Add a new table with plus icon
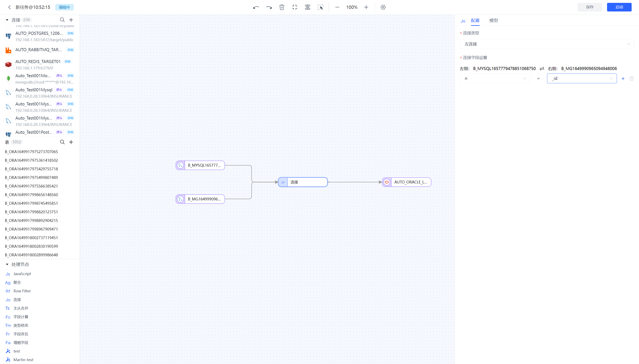This screenshot has width=639, height=364. pyautogui.click(x=71, y=142)
